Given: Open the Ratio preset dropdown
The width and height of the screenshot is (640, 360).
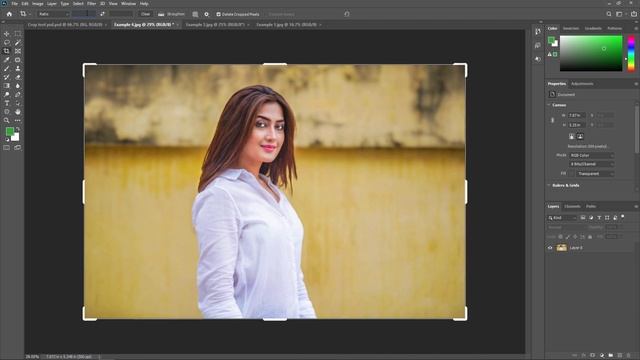Looking at the screenshot, I should click(x=53, y=14).
